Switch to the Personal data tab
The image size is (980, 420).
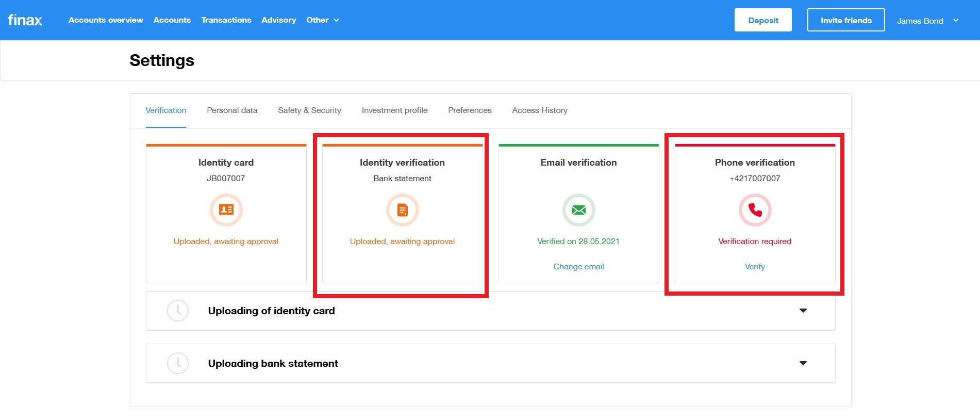(x=232, y=110)
